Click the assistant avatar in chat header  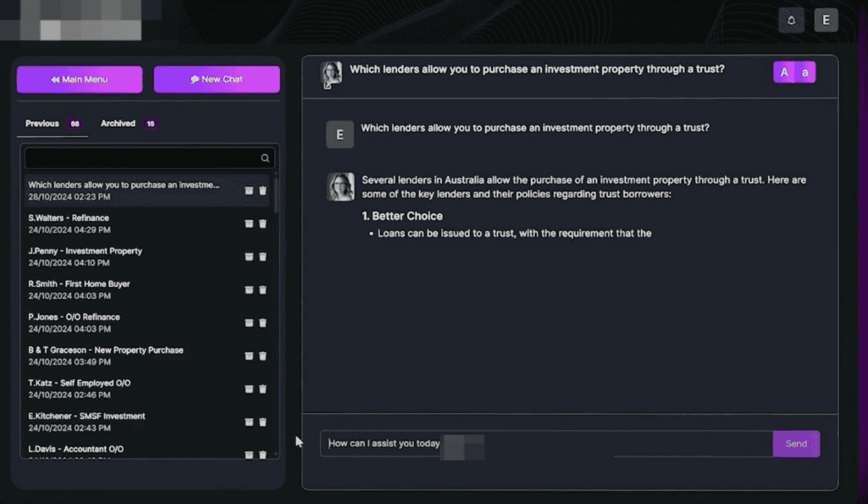(331, 74)
